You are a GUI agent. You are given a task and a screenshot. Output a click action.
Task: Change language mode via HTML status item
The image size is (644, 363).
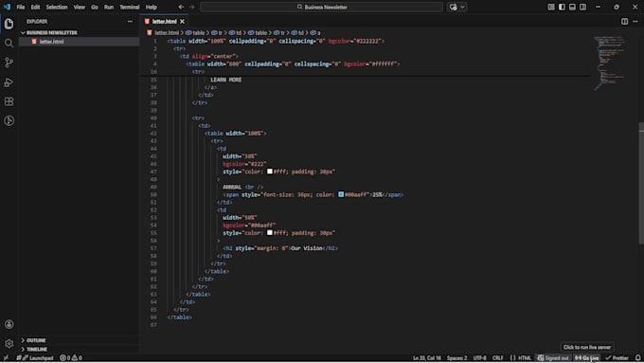(x=525, y=358)
